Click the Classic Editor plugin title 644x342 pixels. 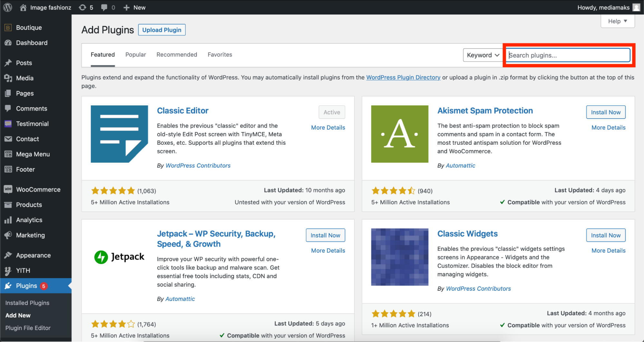[x=183, y=111]
